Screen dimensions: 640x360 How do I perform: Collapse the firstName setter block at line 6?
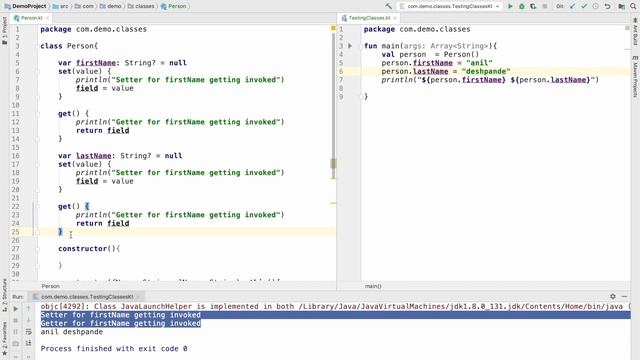(37, 71)
